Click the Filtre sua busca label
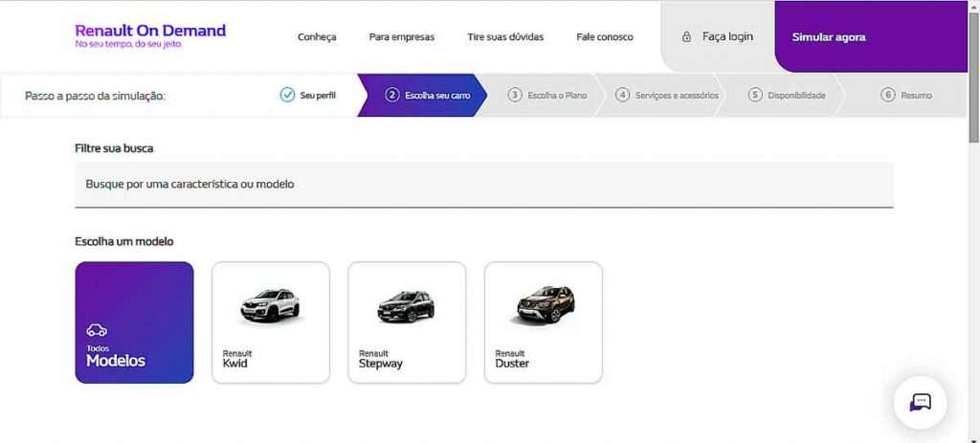The image size is (980, 443). [114, 148]
